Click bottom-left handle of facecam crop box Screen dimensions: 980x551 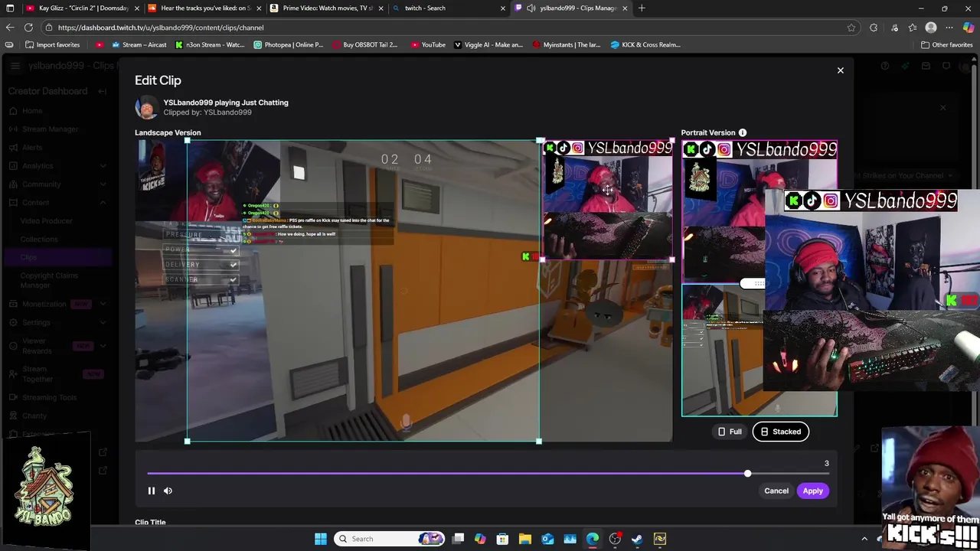(543, 260)
